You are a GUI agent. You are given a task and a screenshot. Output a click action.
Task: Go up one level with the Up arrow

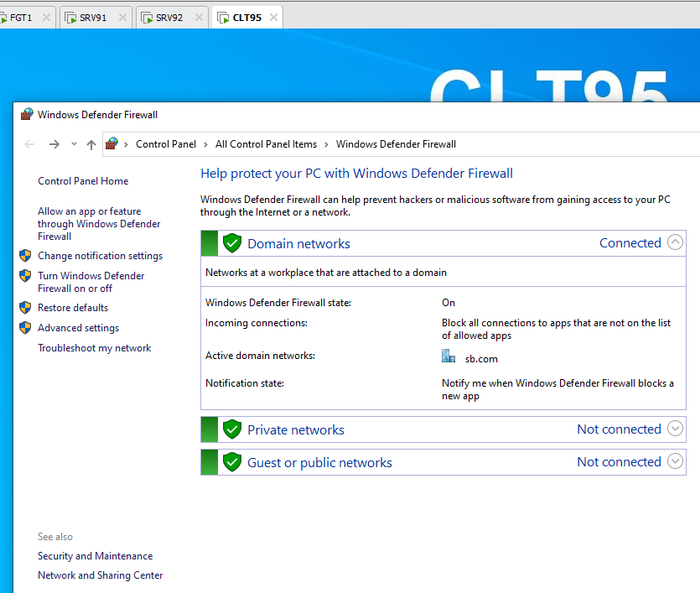tap(91, 144)
